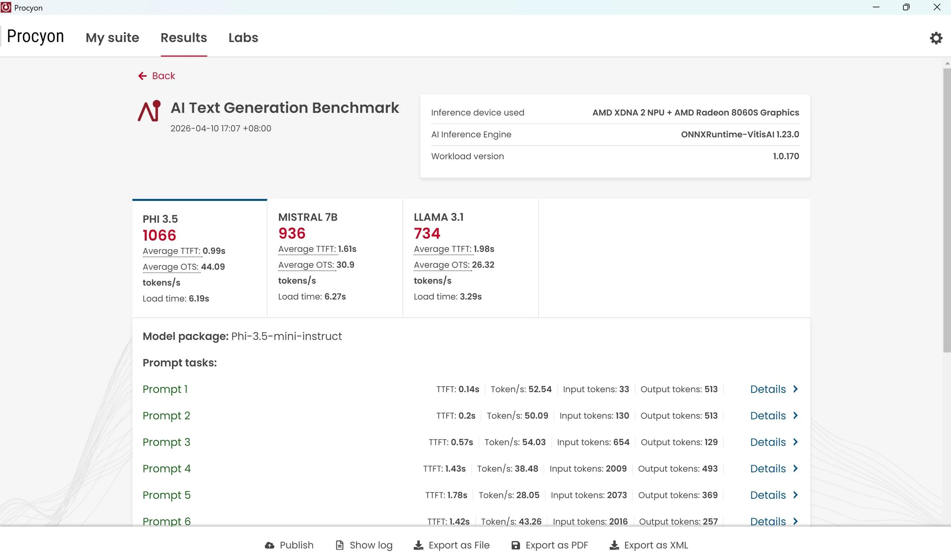Click the Export as XML download icon
The image size is (951, 560).
[614, 545]
